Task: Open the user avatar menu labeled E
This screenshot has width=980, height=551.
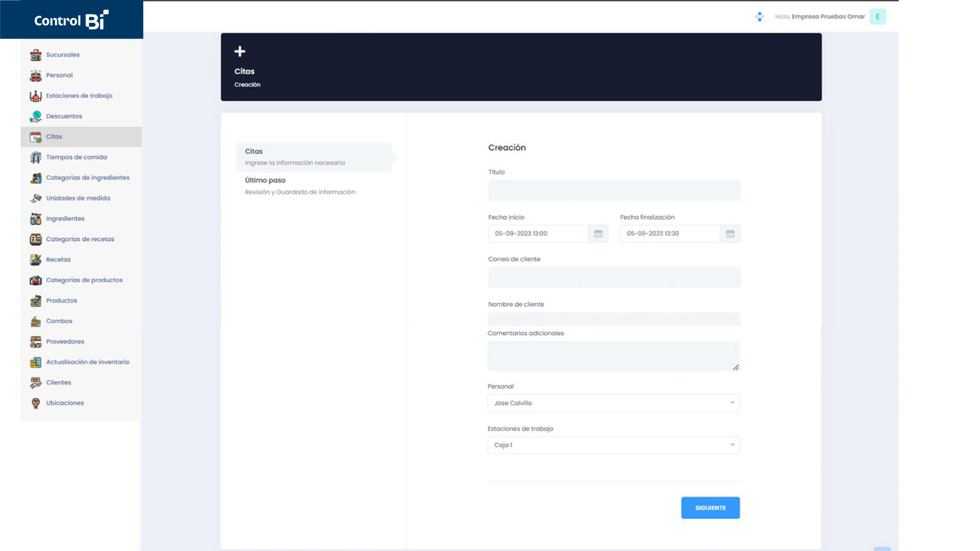Action: click(x=877, y=16)
